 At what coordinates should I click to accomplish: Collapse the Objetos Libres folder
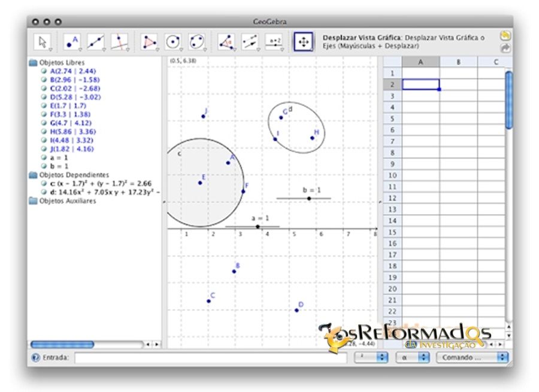tap(33, 62)
